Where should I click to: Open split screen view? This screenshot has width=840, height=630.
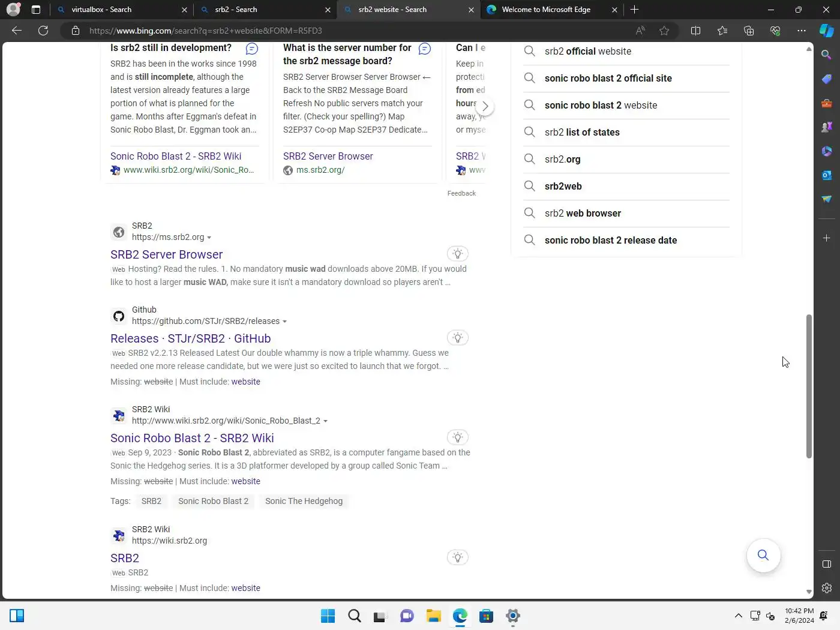click(696, 31)
